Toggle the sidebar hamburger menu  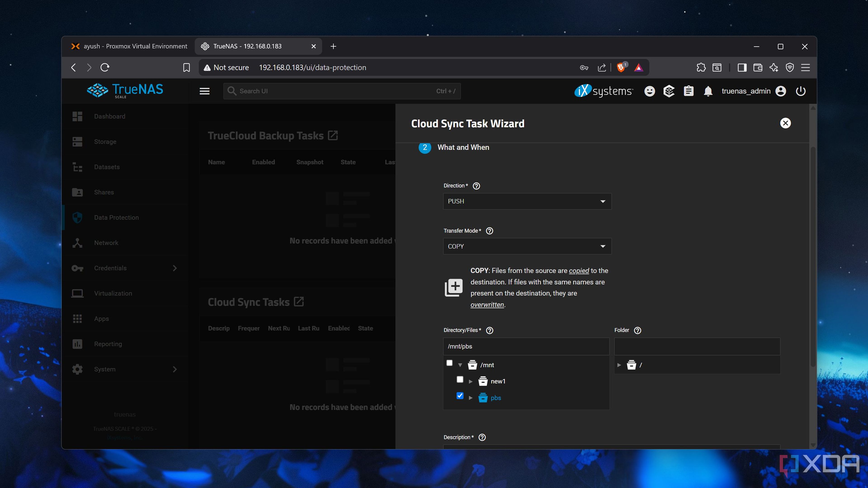[x=205, y=91]
